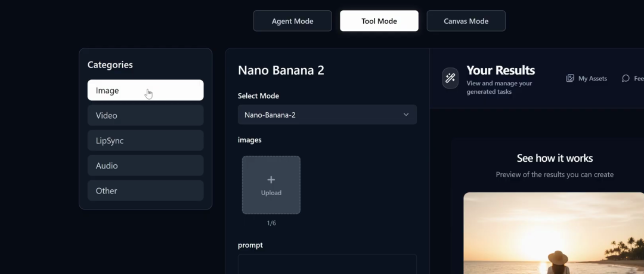The image size is (644, 274).
Task: Click the Nano Banana 2 heading
Action: tap(281, 70)
